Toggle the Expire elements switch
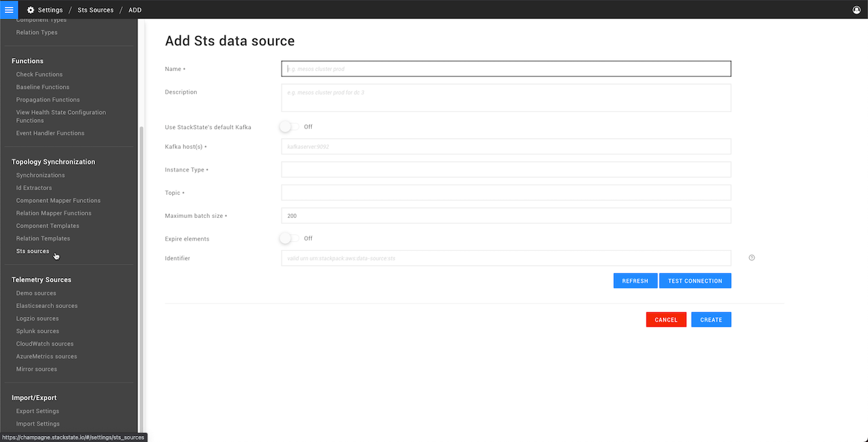The height and width of the screenshot is (442, 868). tap(290, 238)
